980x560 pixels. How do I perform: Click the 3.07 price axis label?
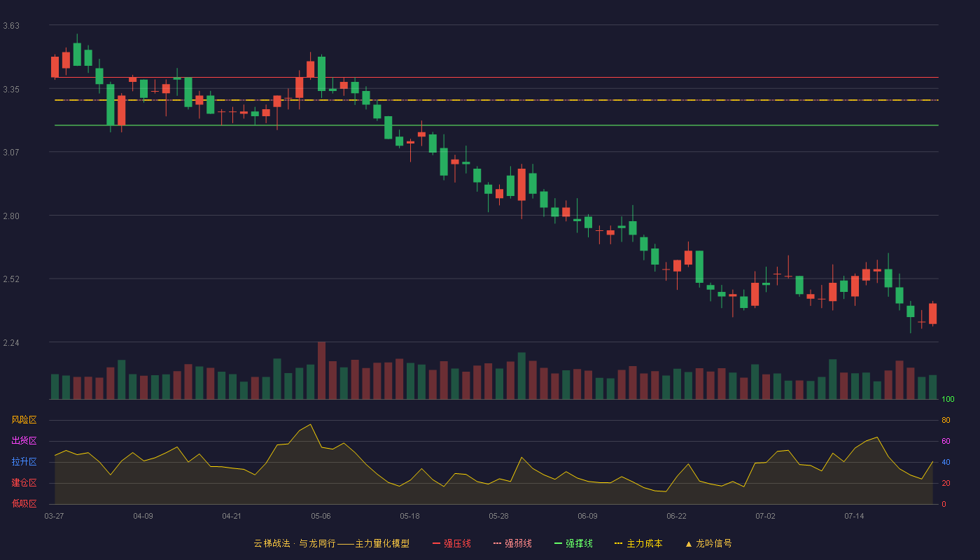tap(11, 153)
